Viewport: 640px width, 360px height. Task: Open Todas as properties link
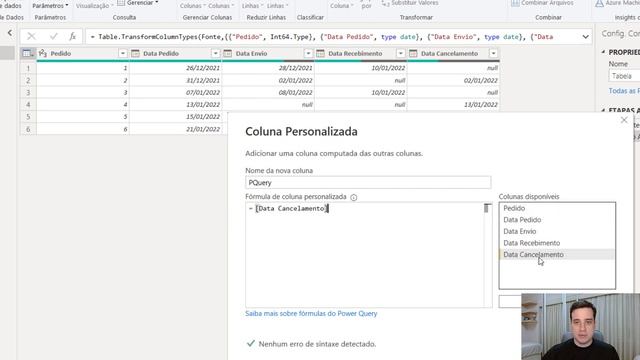624,91
